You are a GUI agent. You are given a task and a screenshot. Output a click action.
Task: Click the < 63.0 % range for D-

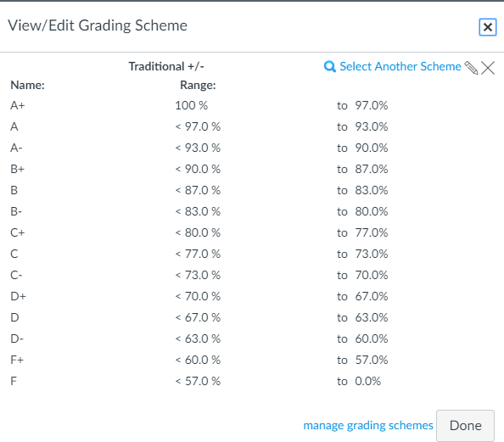click(x=198, y=338)
